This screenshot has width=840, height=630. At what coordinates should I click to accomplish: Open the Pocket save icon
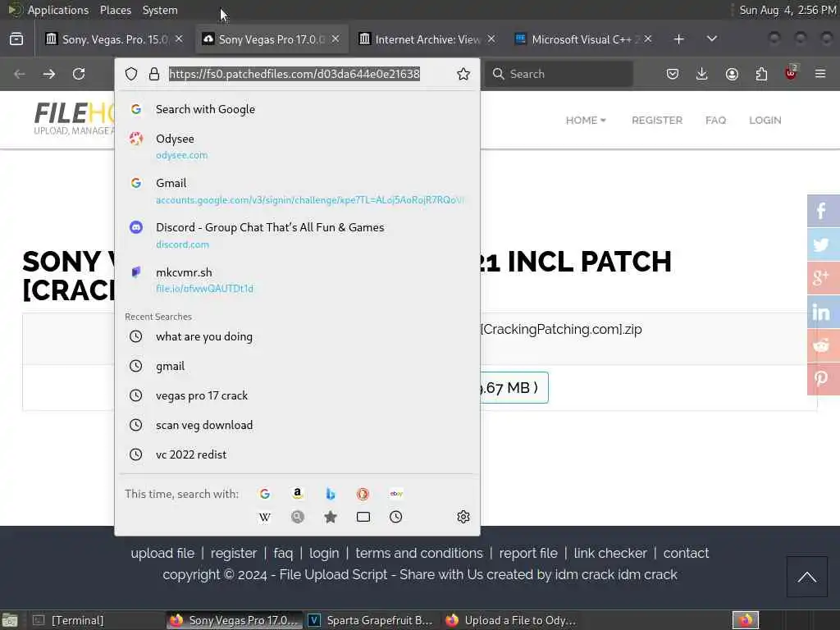pos(673,74)
